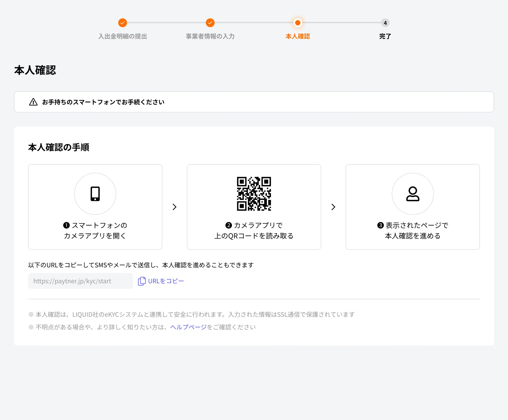The height and width of the screenshot is (420, 508).
Task: Click the orange 本人確認 step label
Action: pos(298,36)
